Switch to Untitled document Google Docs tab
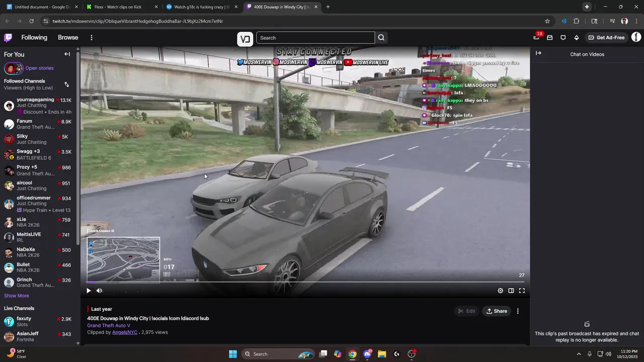 [x=41, y=7]
